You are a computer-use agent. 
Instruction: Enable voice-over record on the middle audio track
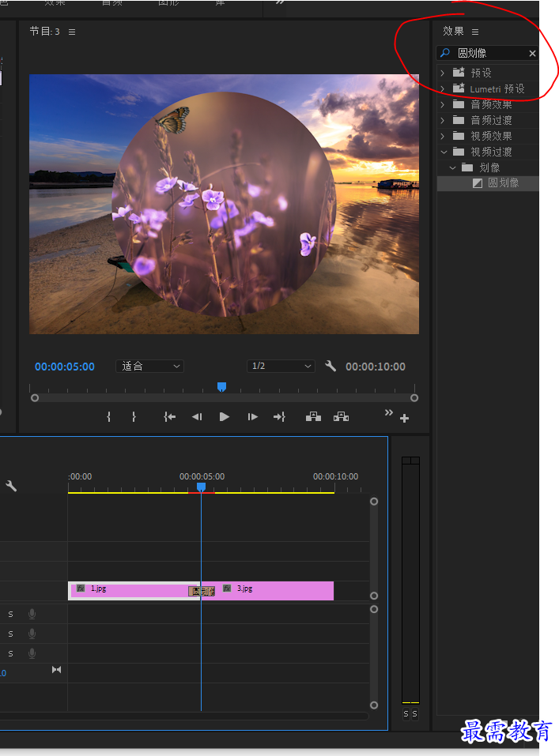tap(32, 634)
